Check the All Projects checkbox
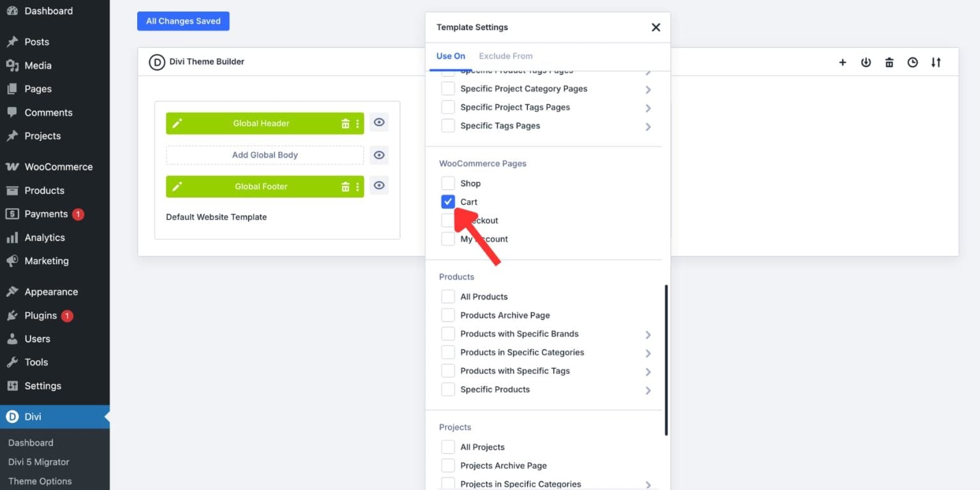The height and width of the screenshot is (490, 980). 448,447
